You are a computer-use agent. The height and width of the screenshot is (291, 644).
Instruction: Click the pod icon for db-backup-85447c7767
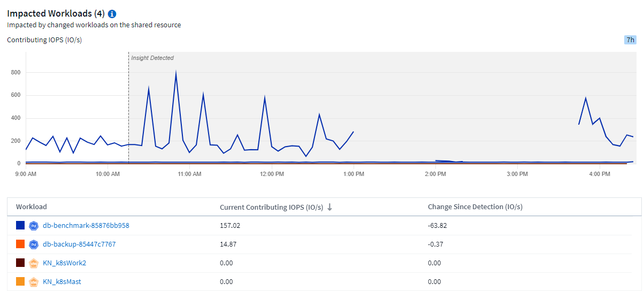coord(33,244)
